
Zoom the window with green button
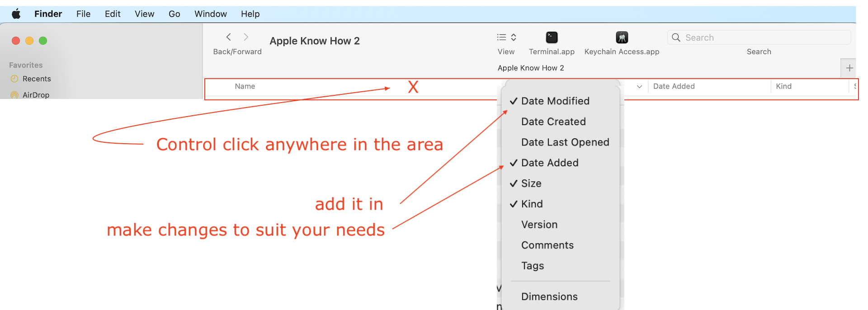43,41
